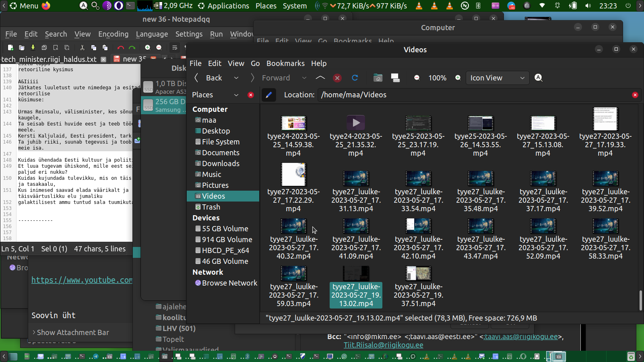Zoom out on the file icons
The width and height of the screenshot is (644, 362).
[x=417, y=78]
